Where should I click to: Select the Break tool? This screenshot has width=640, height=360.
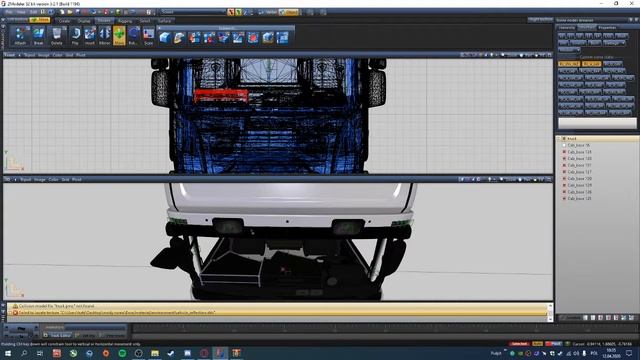click(x=38, y=36)
